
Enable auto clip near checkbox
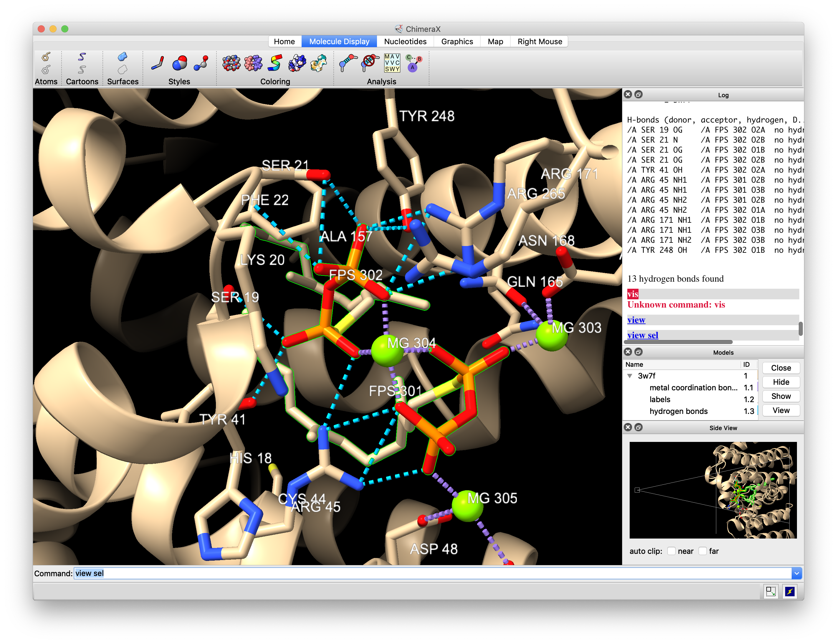pos(671,551)
